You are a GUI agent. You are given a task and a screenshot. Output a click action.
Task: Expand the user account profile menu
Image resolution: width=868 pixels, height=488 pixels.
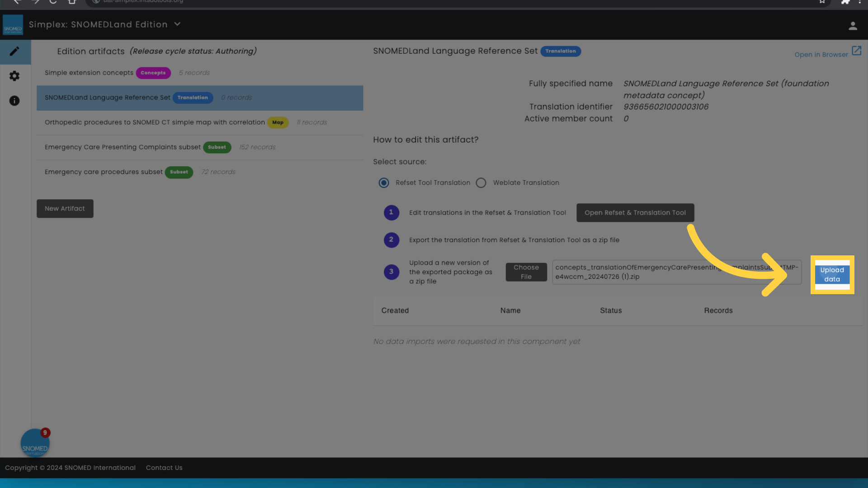point(853,26)
